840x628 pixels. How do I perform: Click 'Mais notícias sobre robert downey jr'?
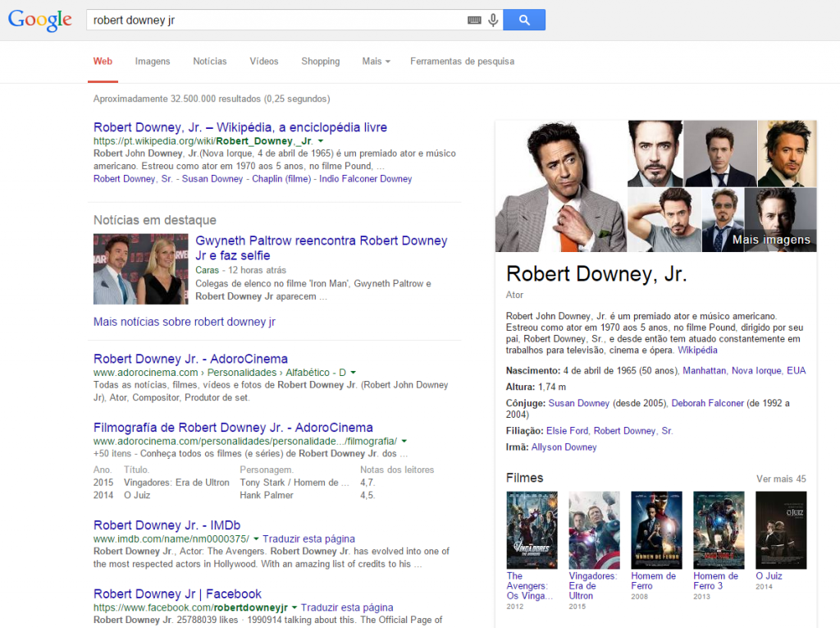tap(185, 322)
